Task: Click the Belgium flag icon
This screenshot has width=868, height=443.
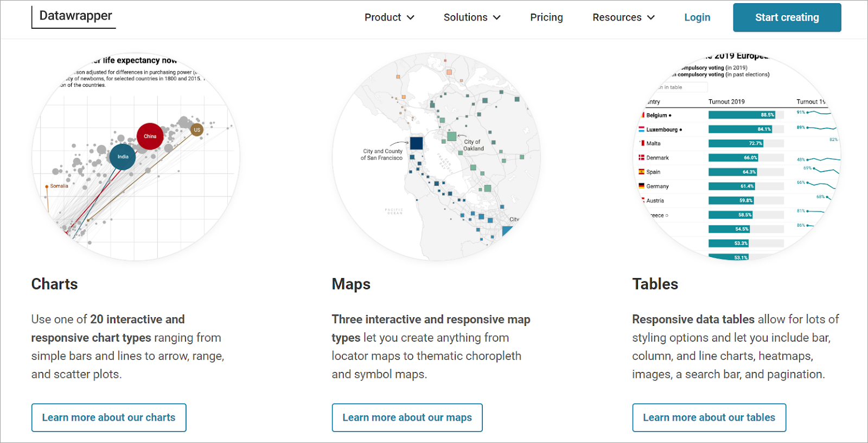Action: [x=642, y=115]
